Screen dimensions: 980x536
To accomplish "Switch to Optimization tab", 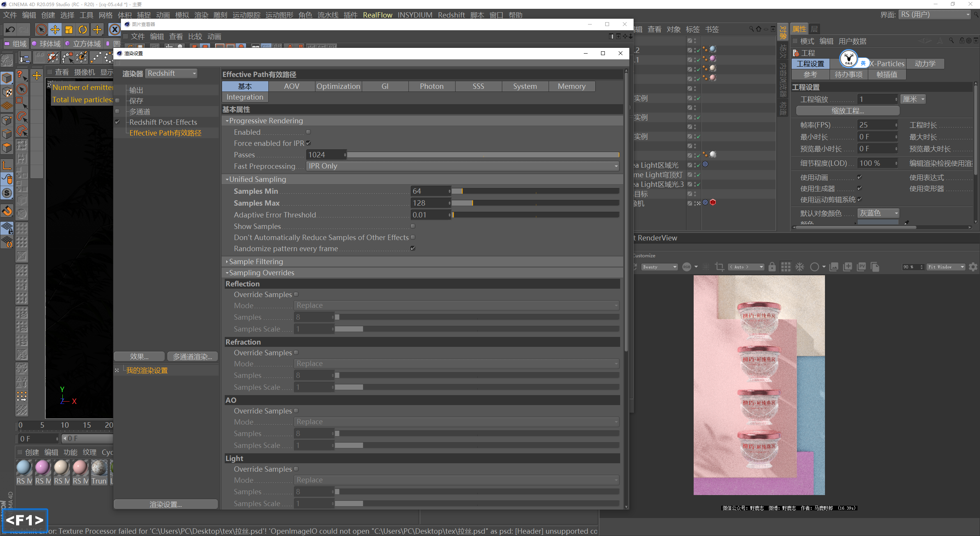I will point(338,87).
